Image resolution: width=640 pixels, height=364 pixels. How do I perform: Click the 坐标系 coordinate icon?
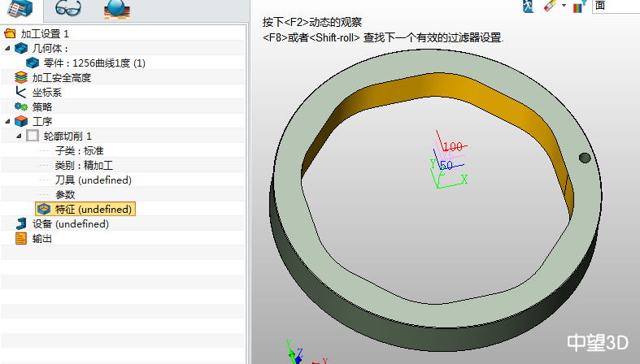[20, 93]
